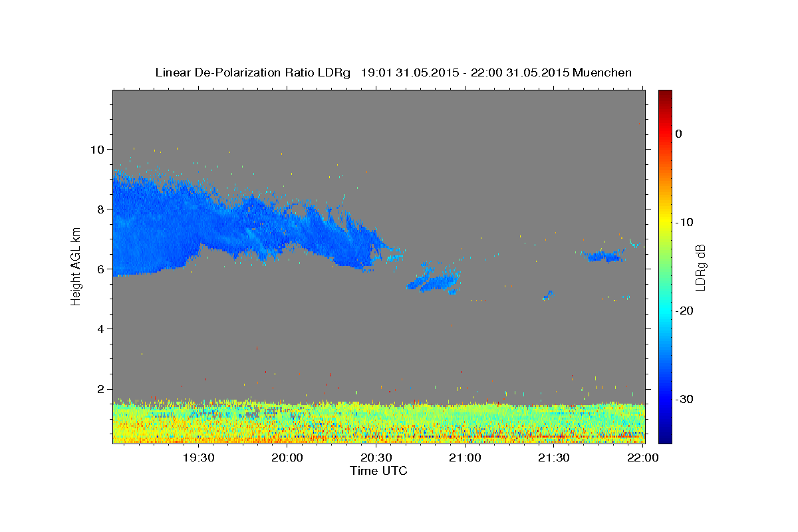Click the height tick label 6

101,269
